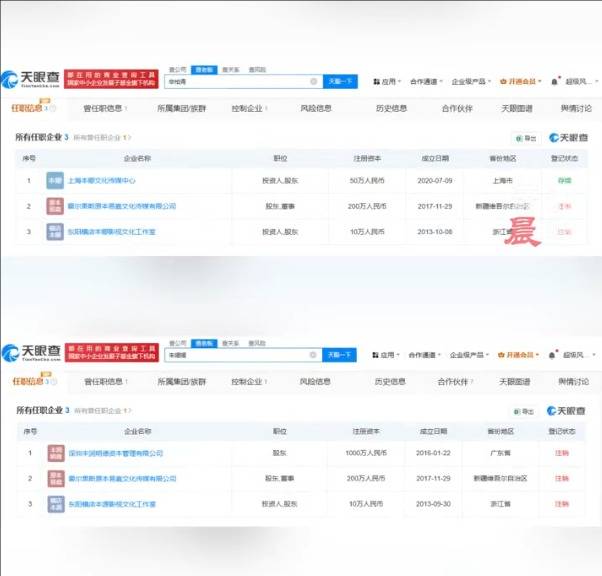Image resolution: width=602 pixels, height=576 pixels.
Task: Click the logo icon beside 深圳丰润明德资本管理有限公司
Action: (x=54, y=453)
